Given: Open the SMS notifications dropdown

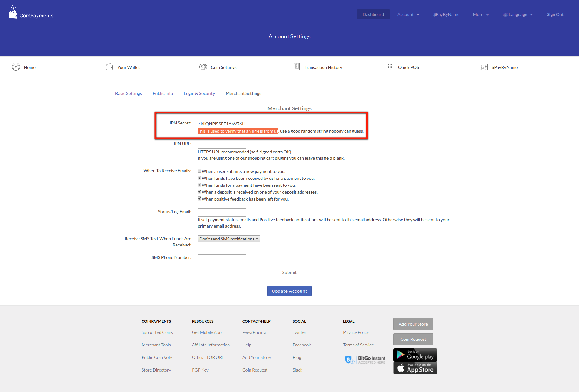Looking at the screenshot, I should pos(229,239).
